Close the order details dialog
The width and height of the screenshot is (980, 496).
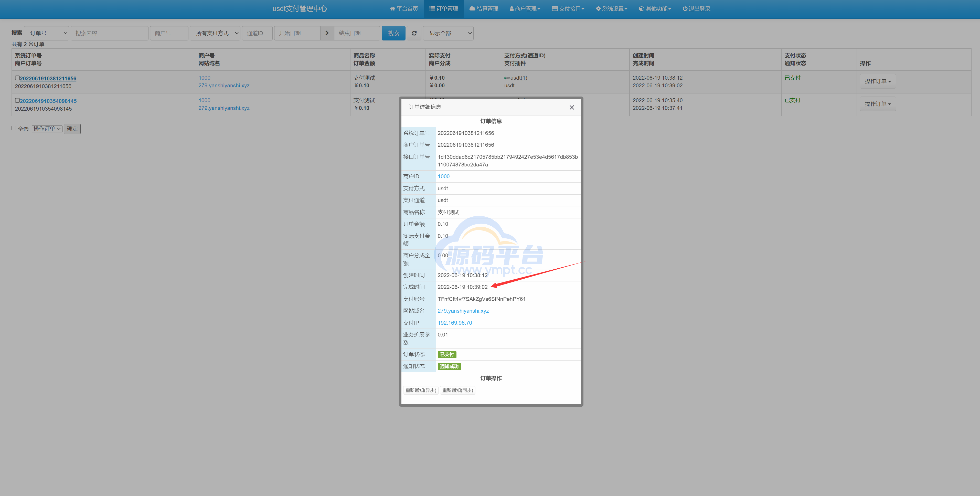coord(571,107)
